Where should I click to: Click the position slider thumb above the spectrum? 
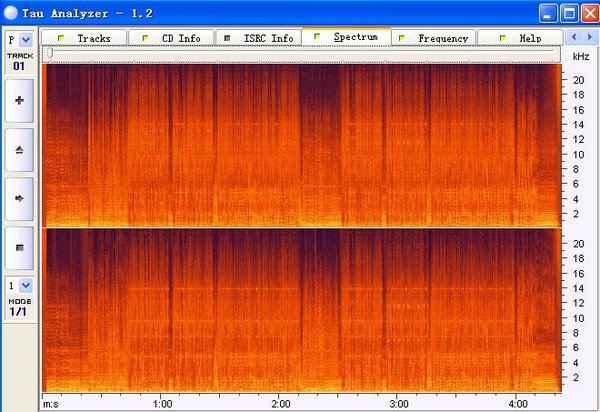point(50,54)
